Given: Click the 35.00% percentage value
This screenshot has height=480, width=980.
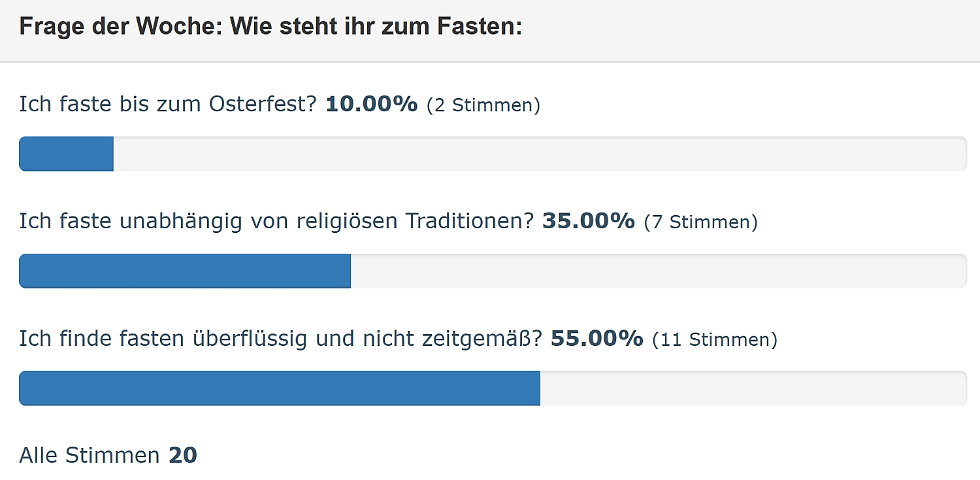Looking at the screenshot, I should coord(588,222).
